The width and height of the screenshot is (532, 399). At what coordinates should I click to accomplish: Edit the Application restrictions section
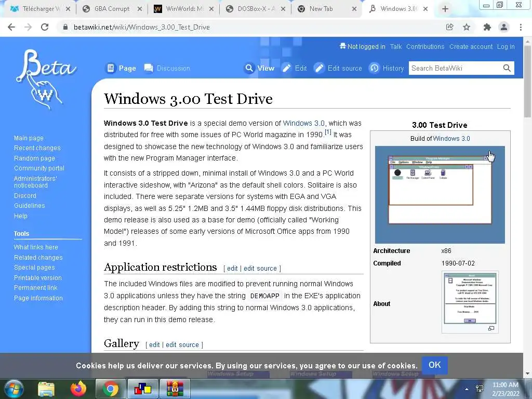click(232, 269)
